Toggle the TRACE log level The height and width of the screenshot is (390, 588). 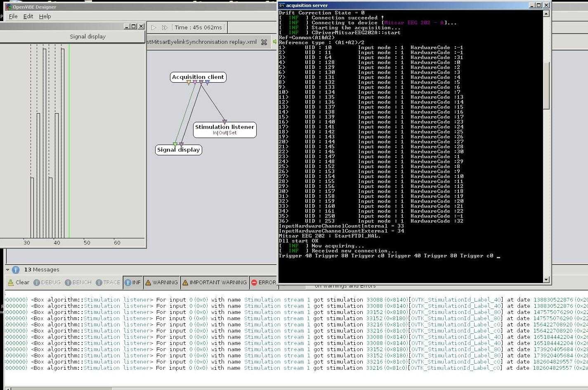[x=108, y=283]
